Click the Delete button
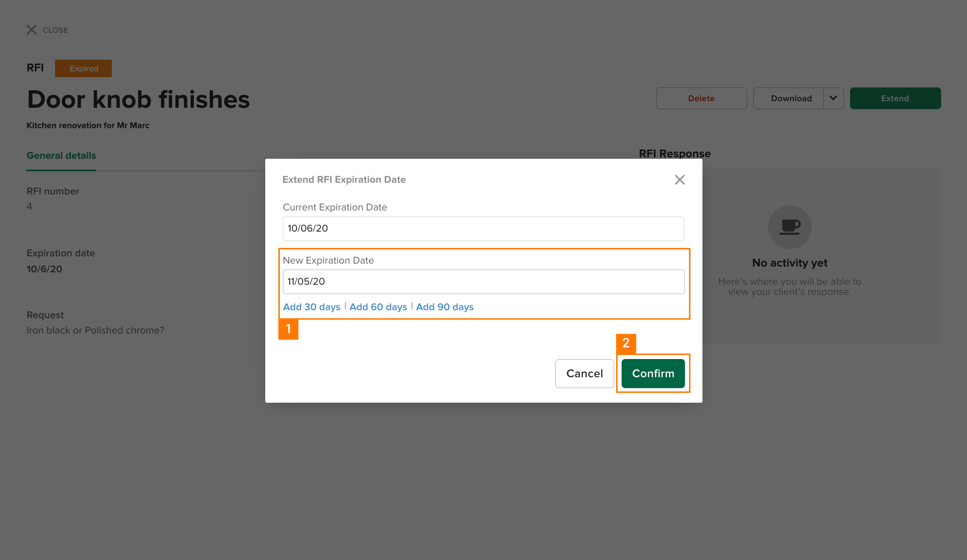This screenshot has width=967, height=560. 701,98
